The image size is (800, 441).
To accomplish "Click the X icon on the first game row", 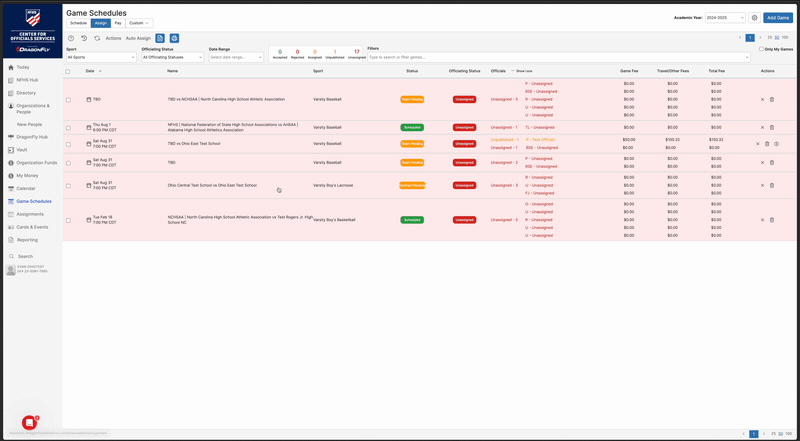I will point(762,99).
